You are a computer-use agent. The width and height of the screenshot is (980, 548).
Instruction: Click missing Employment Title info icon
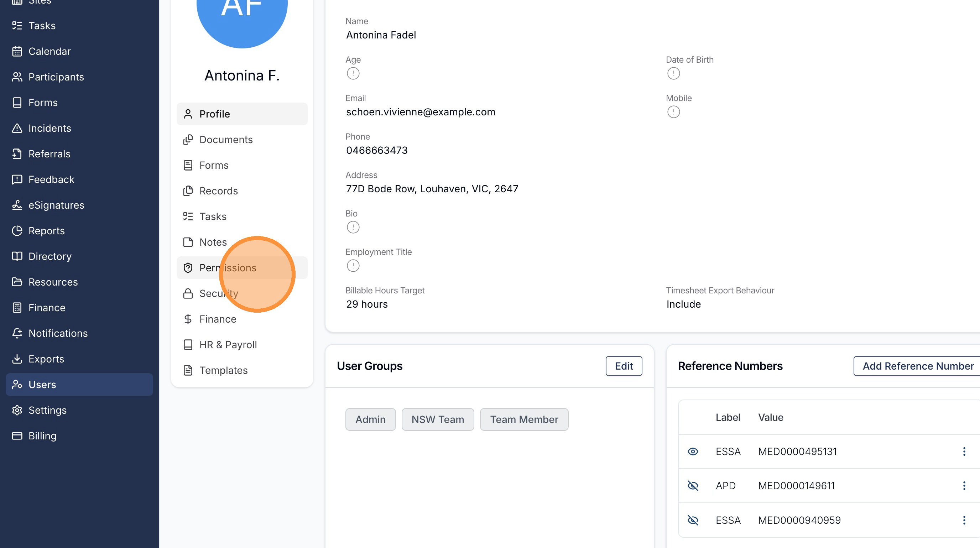click(x=353, y=266)
